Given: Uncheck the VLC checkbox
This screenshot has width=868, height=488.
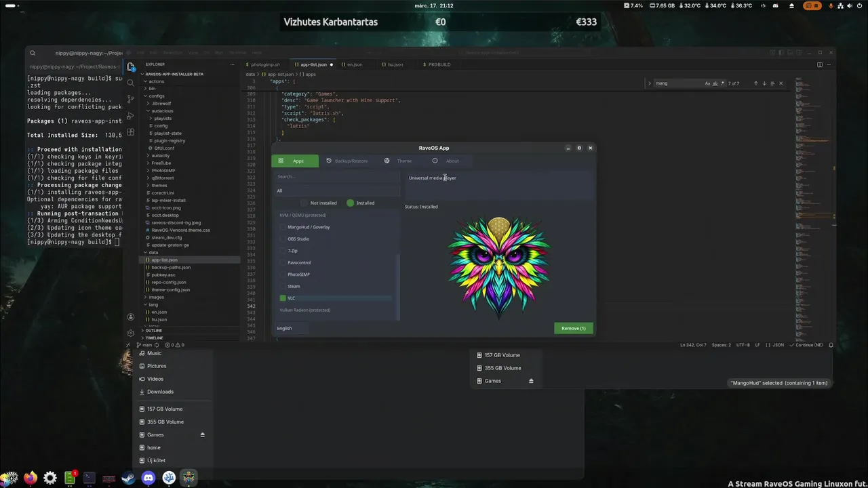Looking at the screenshot, I should tap(283, 298).
